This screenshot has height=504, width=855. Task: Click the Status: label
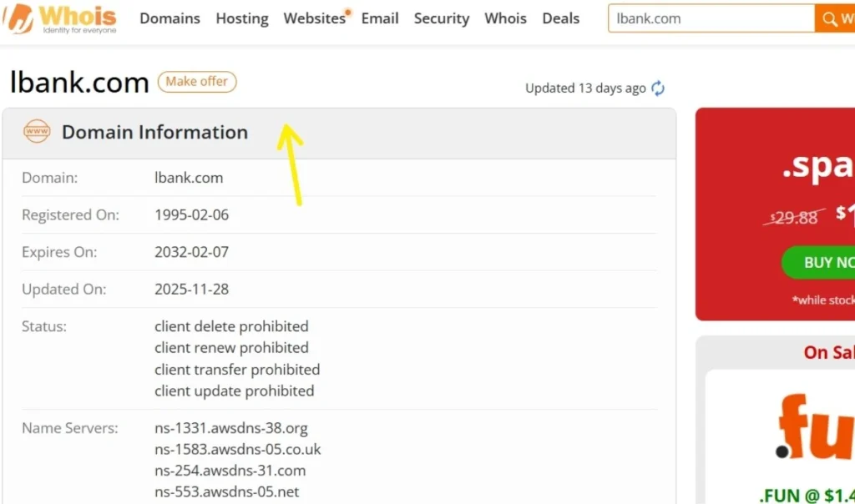point(44,326)
